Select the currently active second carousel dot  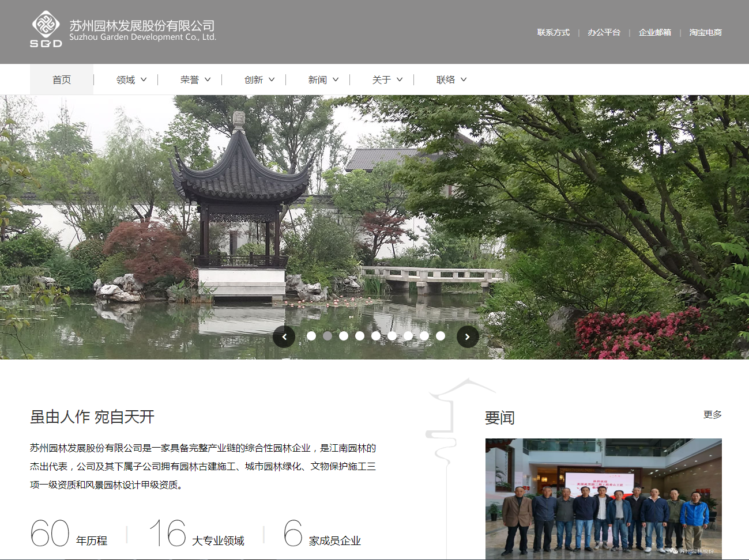pyautogui.click(x=328, y=336)
